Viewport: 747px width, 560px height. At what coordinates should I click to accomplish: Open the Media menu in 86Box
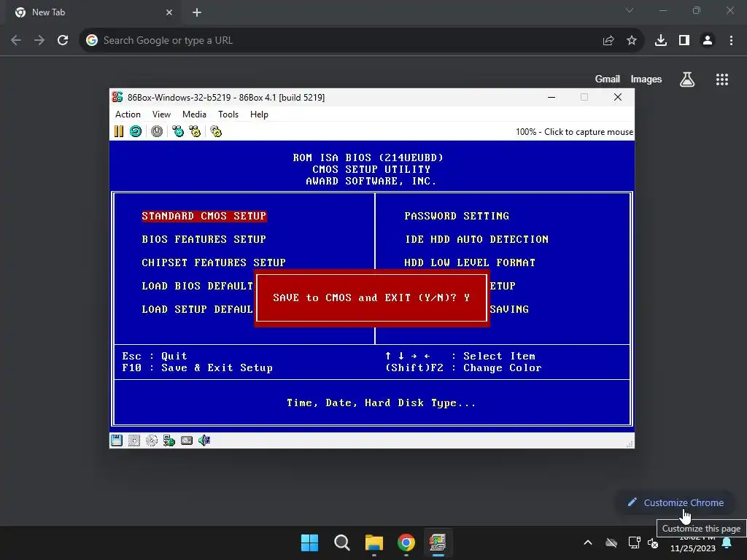pyautogui.click(x=194, y=114)
